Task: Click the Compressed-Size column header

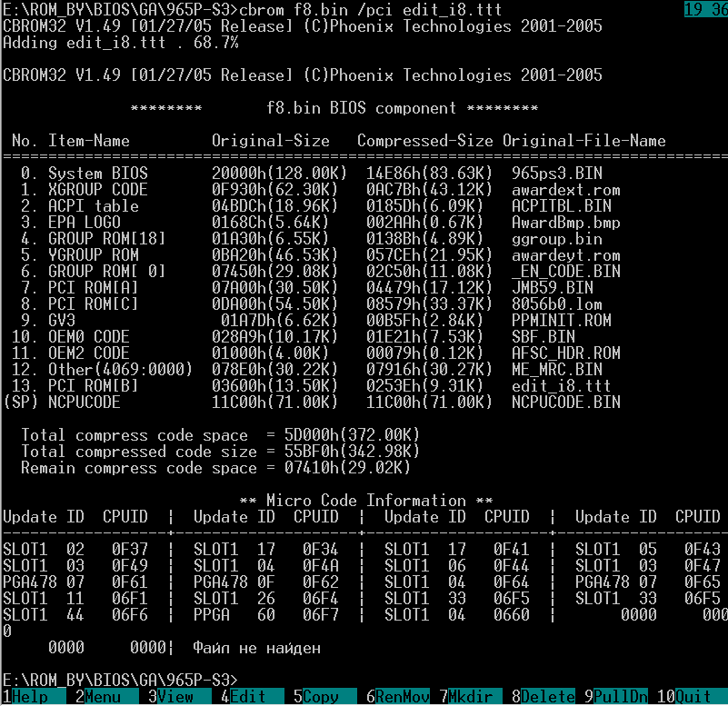Action: click(424, 141)
